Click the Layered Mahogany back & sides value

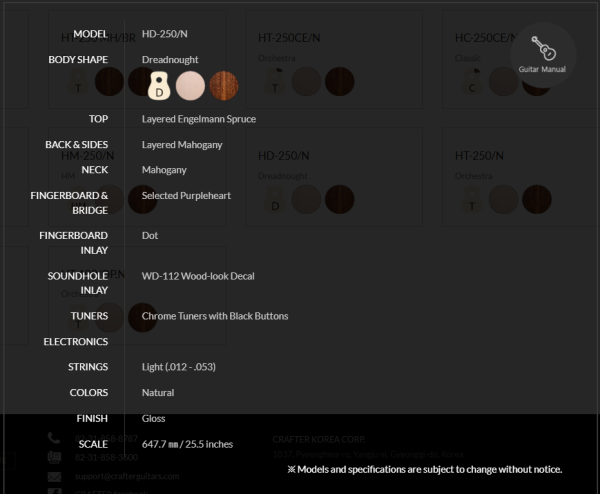point(182,145)
